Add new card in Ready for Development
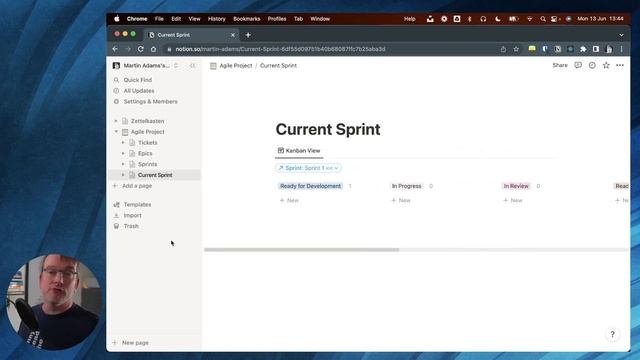Screen dimensions: 640x360 (289, 200)
